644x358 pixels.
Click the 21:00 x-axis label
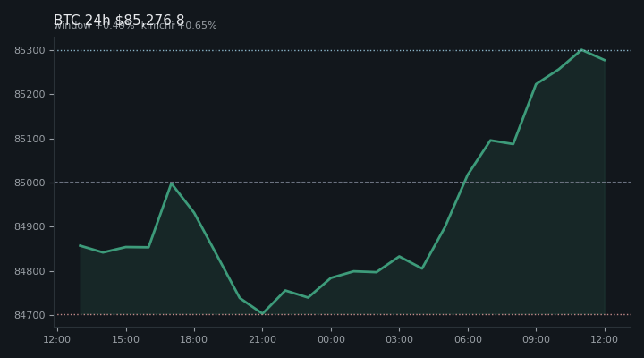262,339
